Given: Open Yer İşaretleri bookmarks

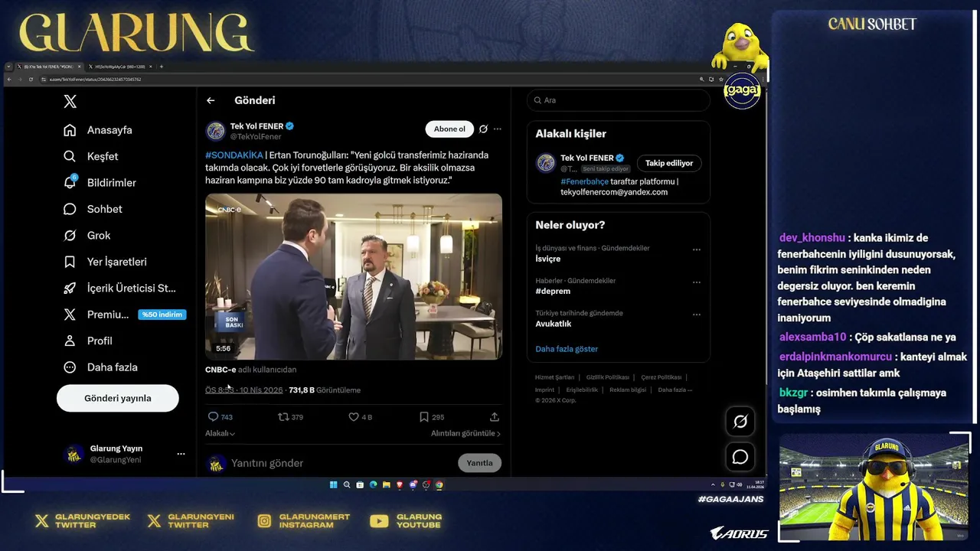Looking at the screenshot, I should click(x=105, y=262).
